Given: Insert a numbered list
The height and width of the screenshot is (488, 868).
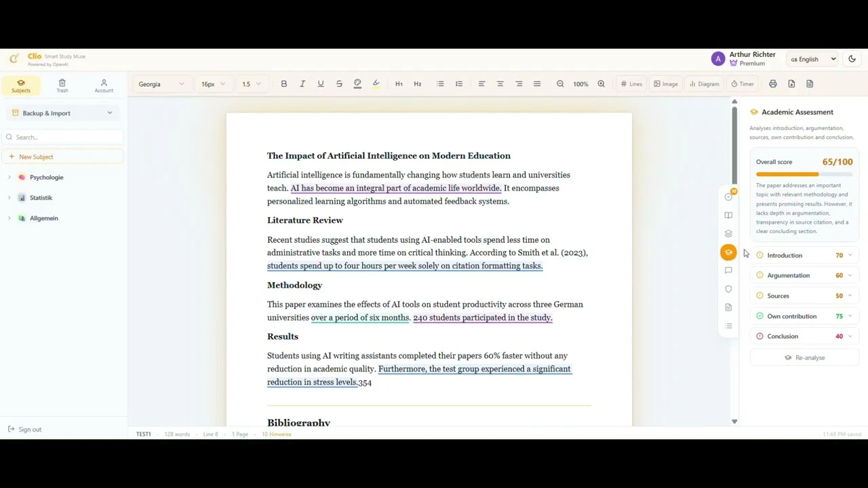Looking at the screenshot, I should pos(459,84).
